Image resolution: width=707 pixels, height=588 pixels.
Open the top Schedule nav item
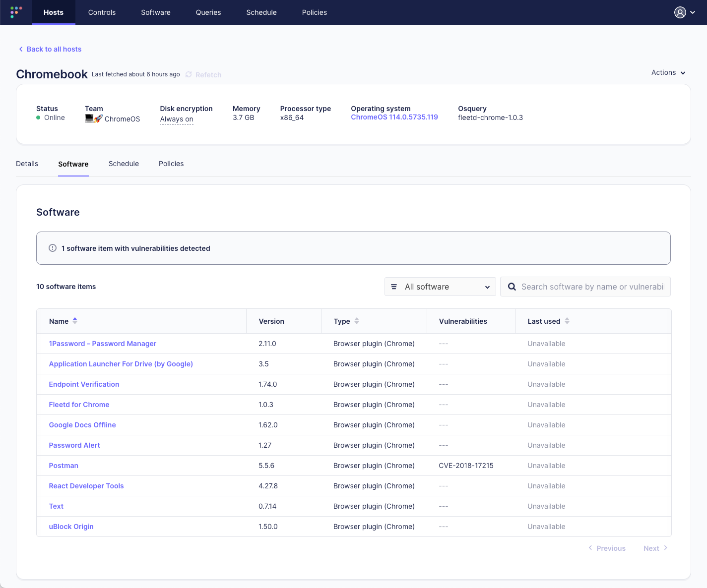(261, 12)
